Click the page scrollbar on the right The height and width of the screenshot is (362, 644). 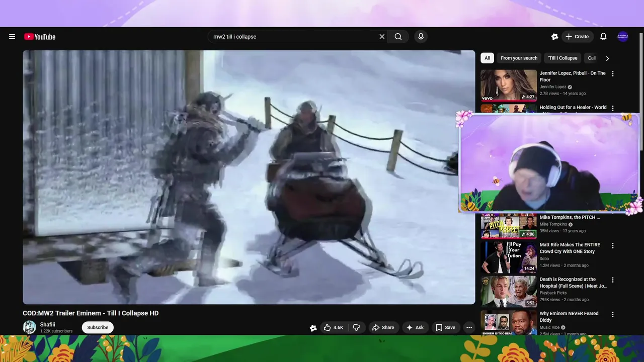(641, 90)
